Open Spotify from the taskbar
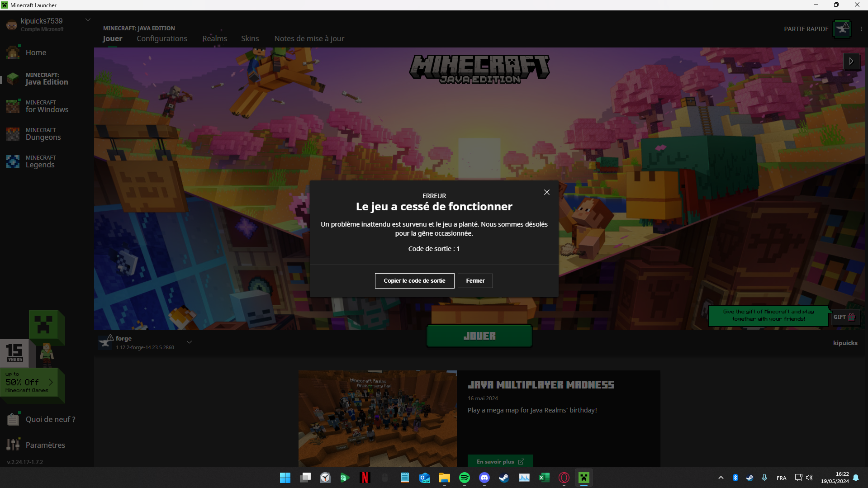Image resolution: width=868 pixels, height=488 pixels. point(464,478)
